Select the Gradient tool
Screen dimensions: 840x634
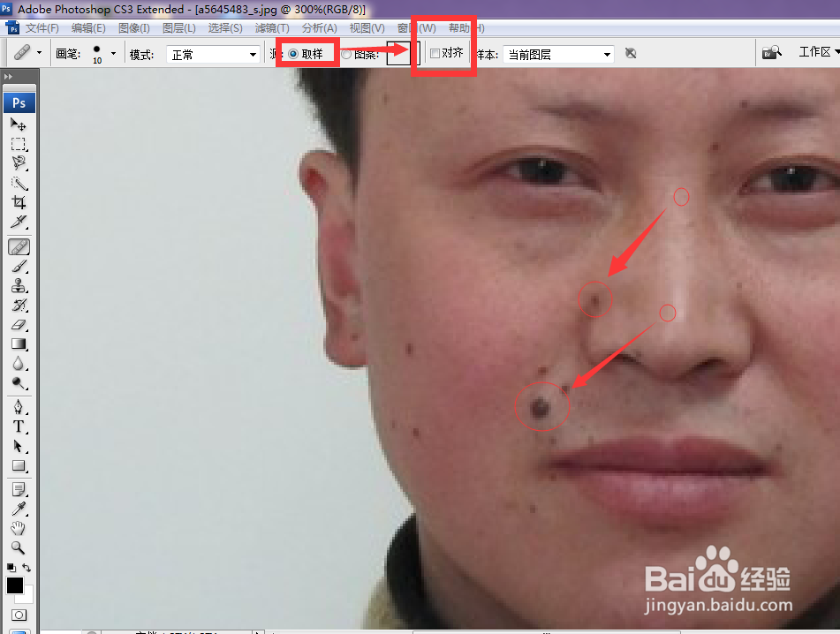(x=19, y=343)
